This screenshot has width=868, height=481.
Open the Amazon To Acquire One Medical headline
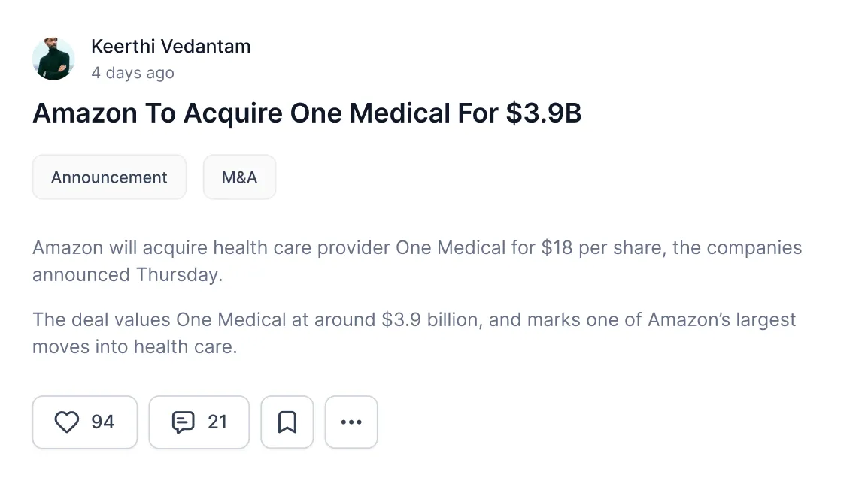307,113
